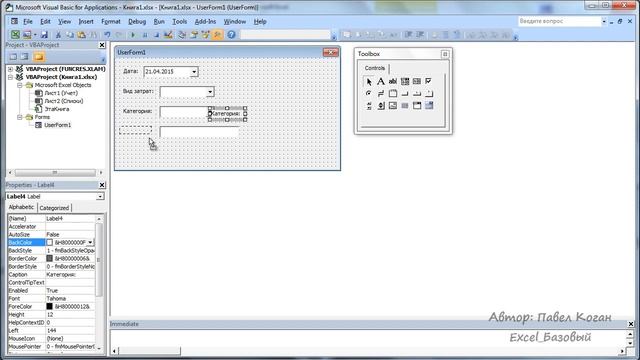640x360 pixels.
Task: Switch to the Alphabetic properties tab
Action: (x=21, y=207)
